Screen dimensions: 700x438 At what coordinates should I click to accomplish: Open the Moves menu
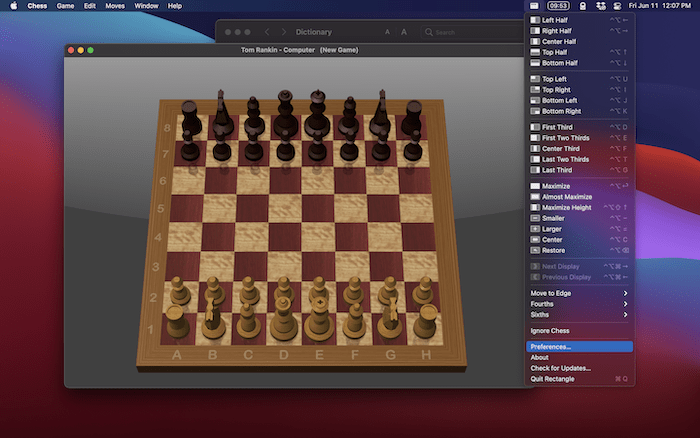(115, 6)
